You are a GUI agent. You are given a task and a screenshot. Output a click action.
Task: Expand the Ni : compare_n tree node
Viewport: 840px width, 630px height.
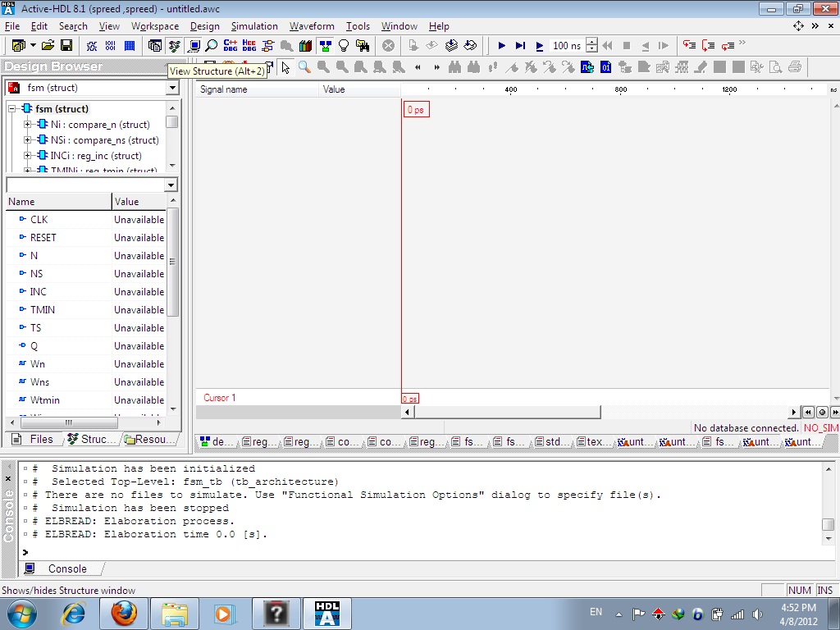click(28, 125)
